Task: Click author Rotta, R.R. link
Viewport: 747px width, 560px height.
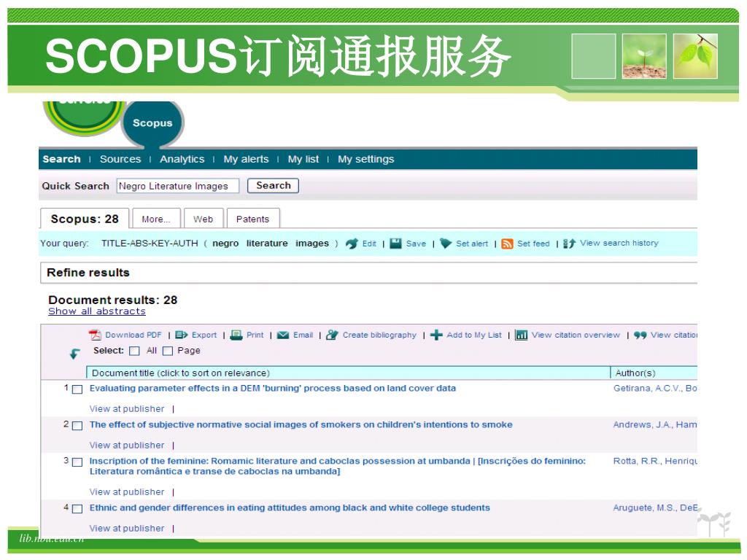Action: coord(637,461)
